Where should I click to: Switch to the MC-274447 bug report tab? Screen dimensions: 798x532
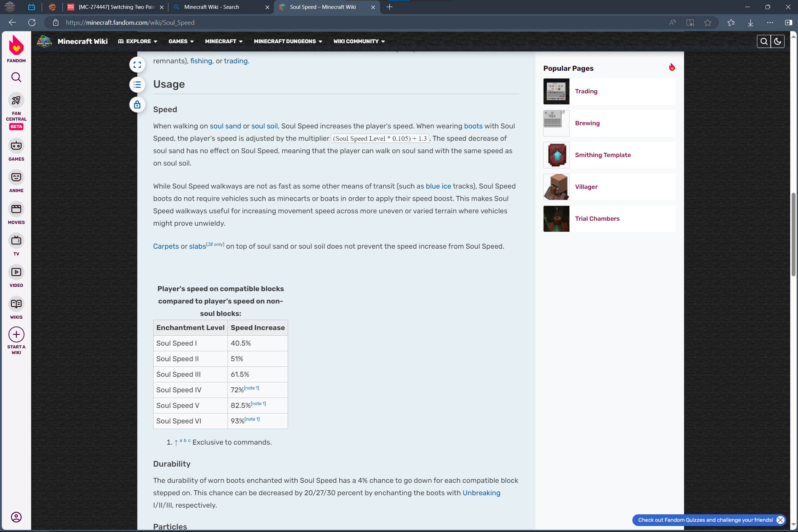pyautogui.click(x=117, y=7)
